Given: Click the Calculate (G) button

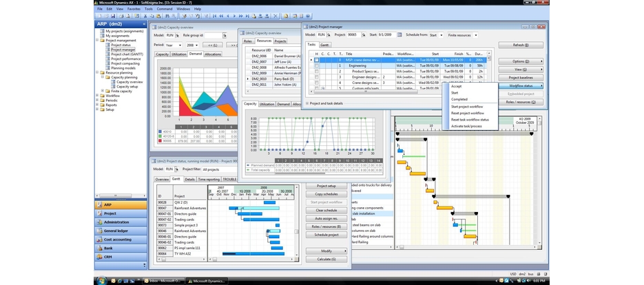Looking at the screenshot, I should point(326,259).
